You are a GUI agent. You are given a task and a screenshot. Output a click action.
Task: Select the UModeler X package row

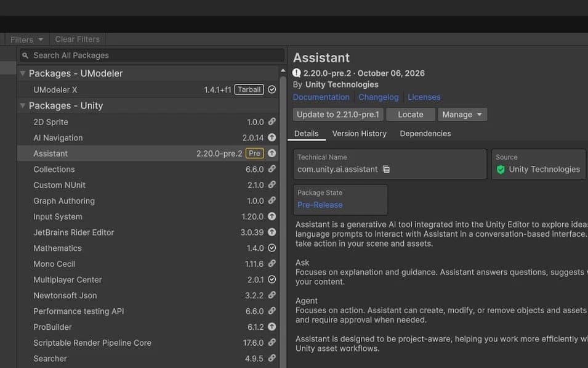(x=148, y=89)
